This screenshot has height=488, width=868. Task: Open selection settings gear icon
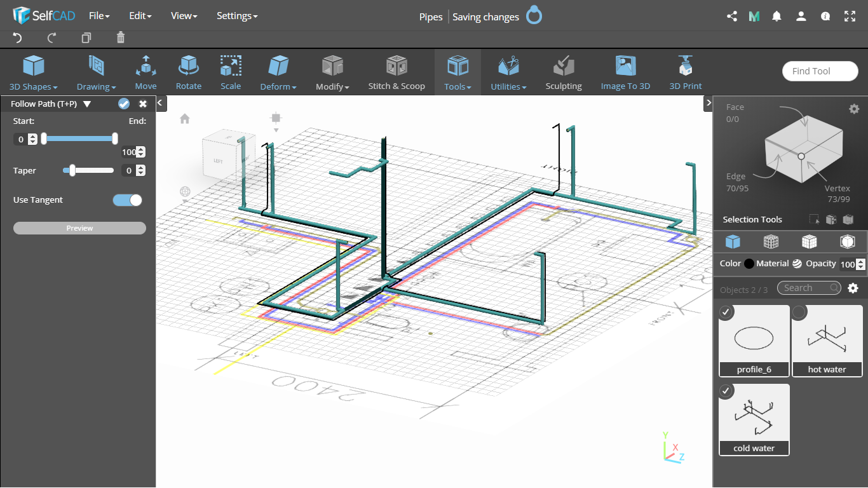point(854,109)
